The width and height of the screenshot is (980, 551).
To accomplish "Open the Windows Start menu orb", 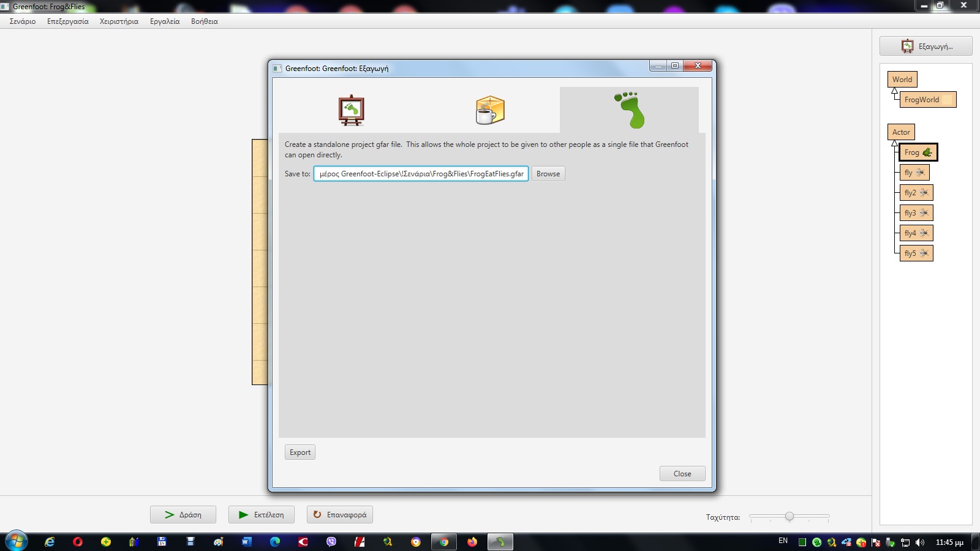I will (x=17, y=542).
